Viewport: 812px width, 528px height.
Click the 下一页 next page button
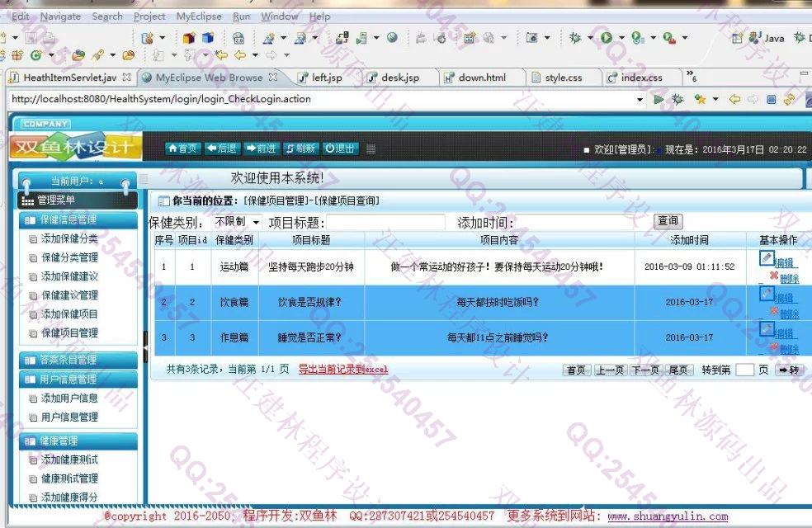click(x=644, y=370)
